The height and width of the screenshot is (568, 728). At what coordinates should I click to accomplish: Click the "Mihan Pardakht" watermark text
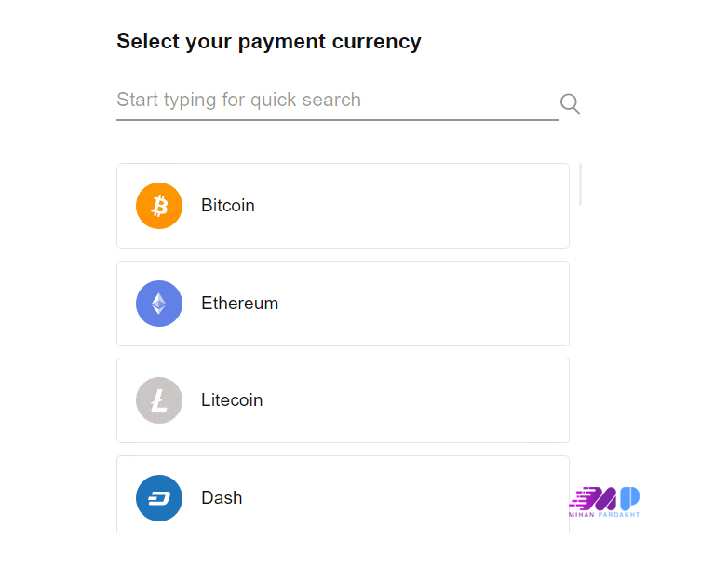pyautogui.click(x=604, y=514)
